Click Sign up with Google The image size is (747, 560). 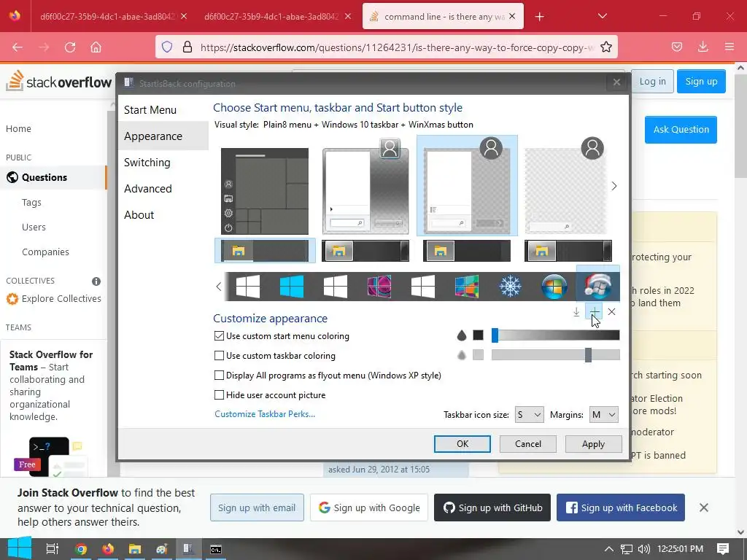point(369,507)
